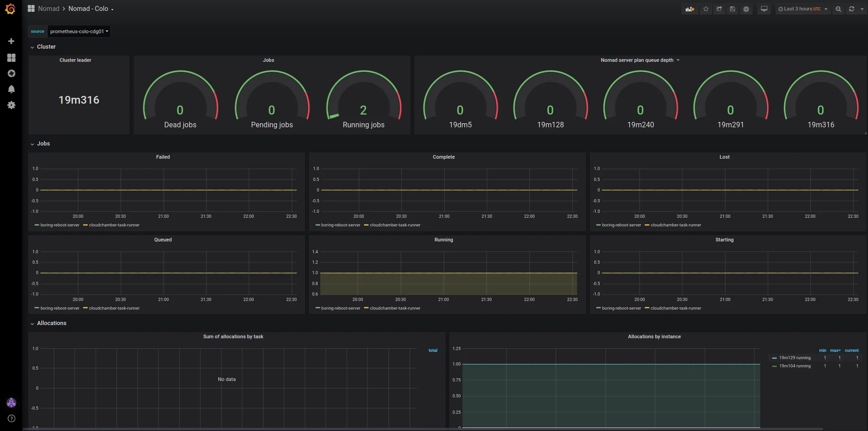
Task: Open Allocations by instance panel menu
Action: pyautogui.click(x=654, y=336)
